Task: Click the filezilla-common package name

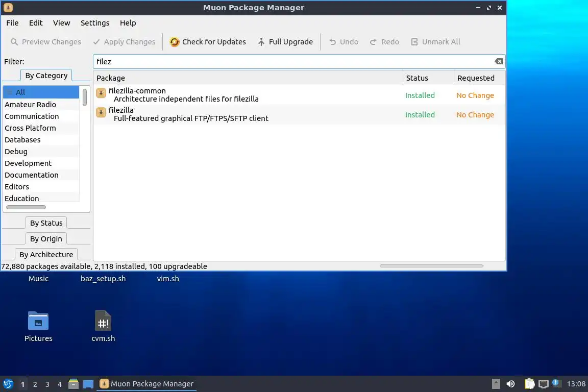Action: coord(137,91)
